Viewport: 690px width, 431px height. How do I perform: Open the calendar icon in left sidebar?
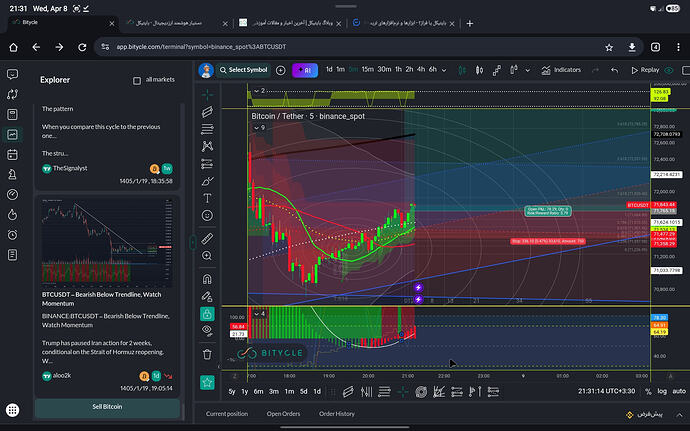tap(12, 155)
